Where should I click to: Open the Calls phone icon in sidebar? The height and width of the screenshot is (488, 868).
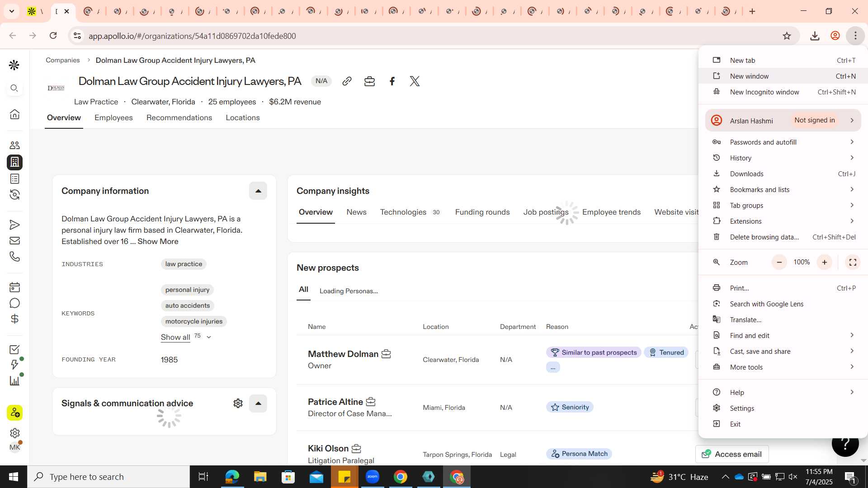click(14, 257)
